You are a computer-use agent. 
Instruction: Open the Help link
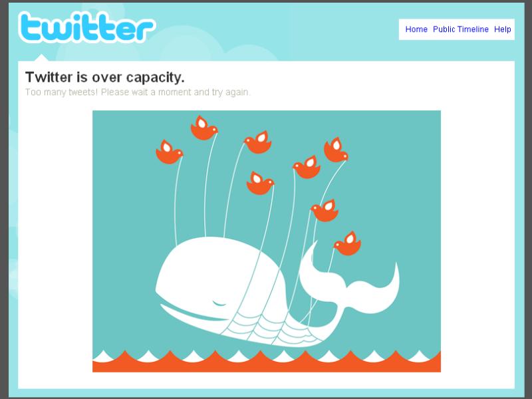tap(503, 29)
